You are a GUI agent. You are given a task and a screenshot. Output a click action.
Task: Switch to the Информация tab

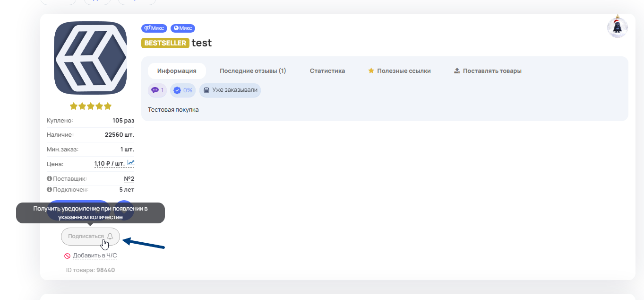click(x=177, y=71)
